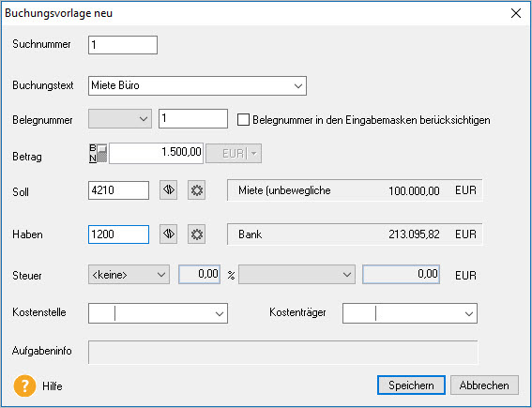This screenshot has width=532, height=408.
Task: Click the gear icon in Haben row
Action: tap(197, 234)
